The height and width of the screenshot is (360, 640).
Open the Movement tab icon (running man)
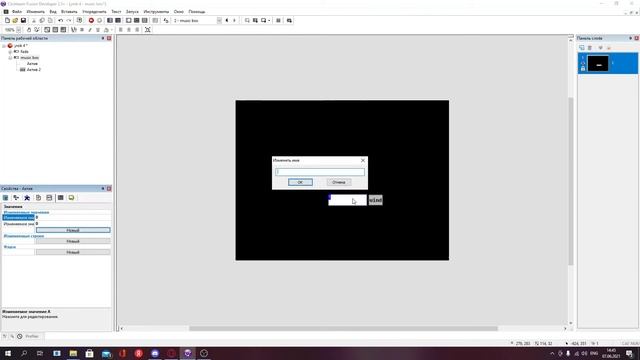[27, 198]
